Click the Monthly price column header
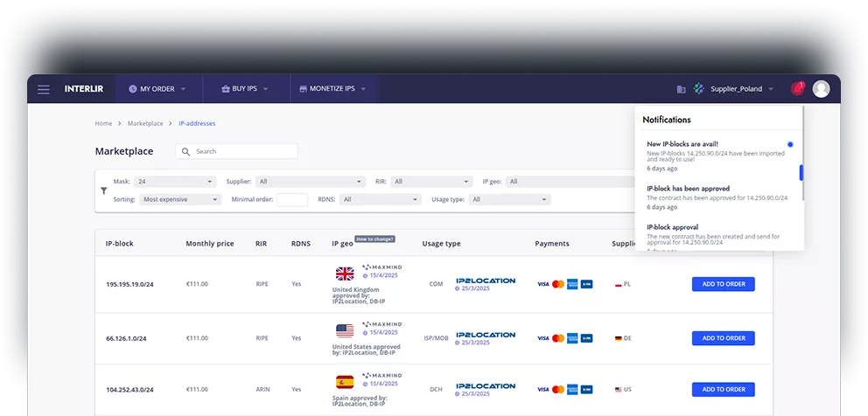This screenshot has width=868, height=416. 210,244
